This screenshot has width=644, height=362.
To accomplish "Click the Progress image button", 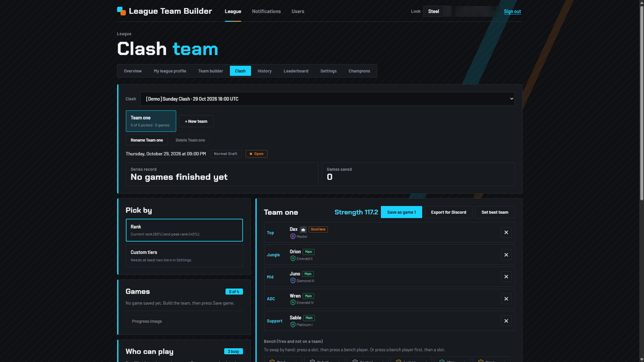I will [x=147, y=321].
